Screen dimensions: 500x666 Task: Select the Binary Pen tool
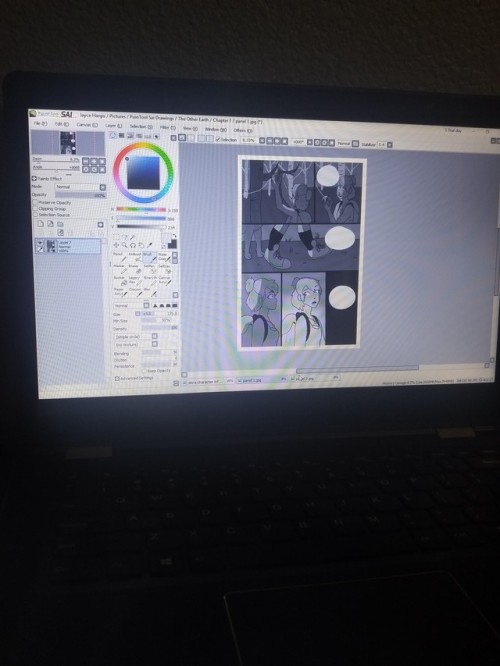point(150,281)
